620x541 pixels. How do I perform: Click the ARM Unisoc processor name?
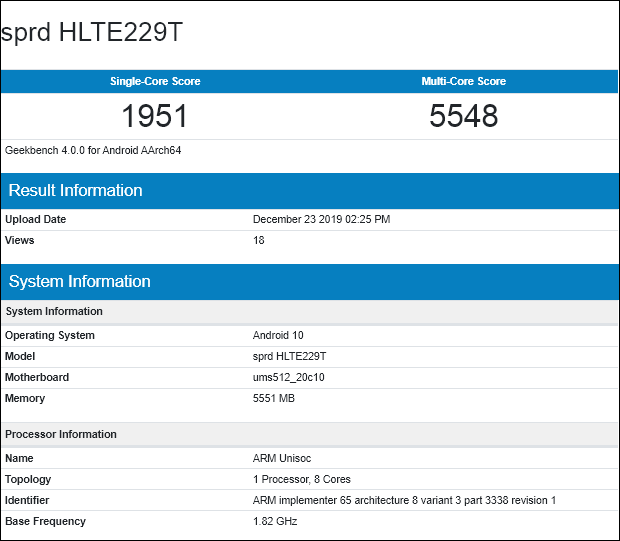point(282,458)
